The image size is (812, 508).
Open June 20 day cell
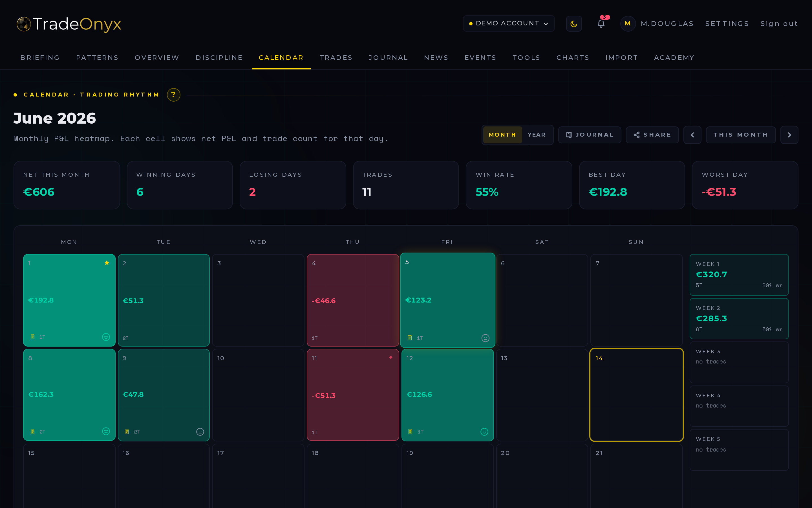point(542,476)
